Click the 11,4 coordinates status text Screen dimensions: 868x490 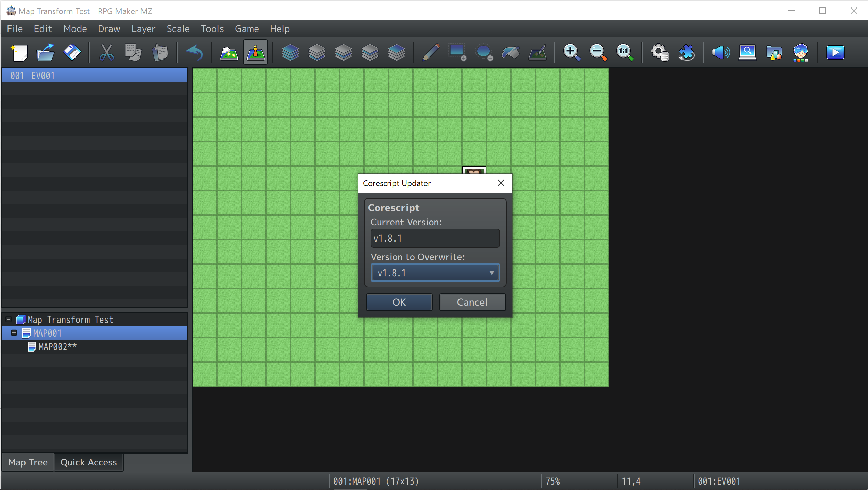631,481
